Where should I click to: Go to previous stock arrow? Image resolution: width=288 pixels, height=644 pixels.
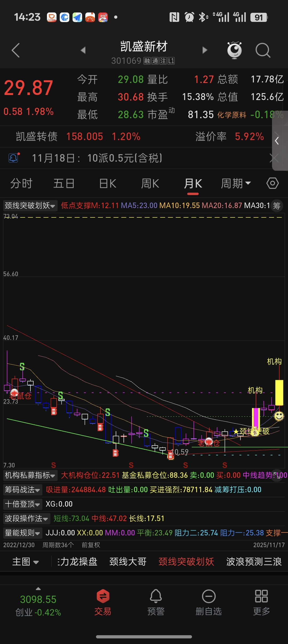[83, 50]
